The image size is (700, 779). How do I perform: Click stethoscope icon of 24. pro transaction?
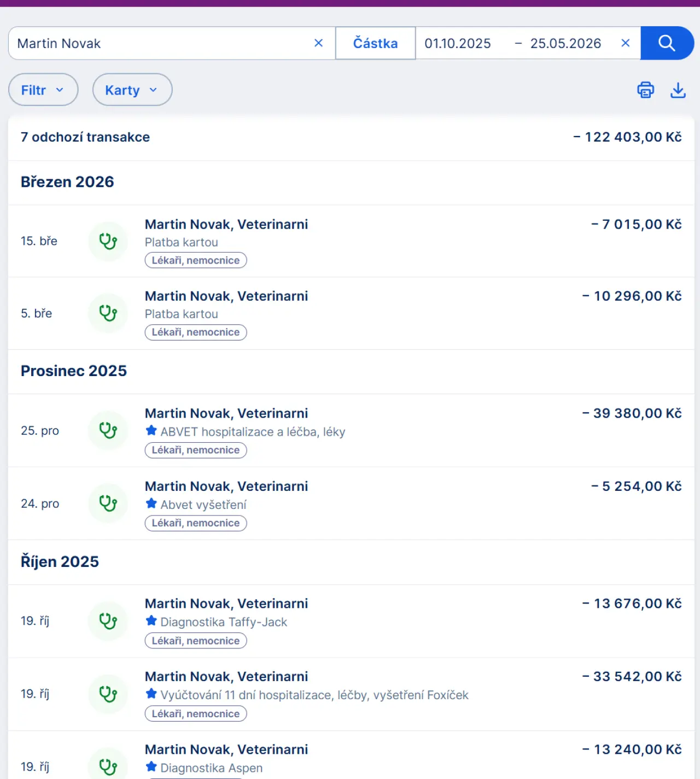click(108, 503)
